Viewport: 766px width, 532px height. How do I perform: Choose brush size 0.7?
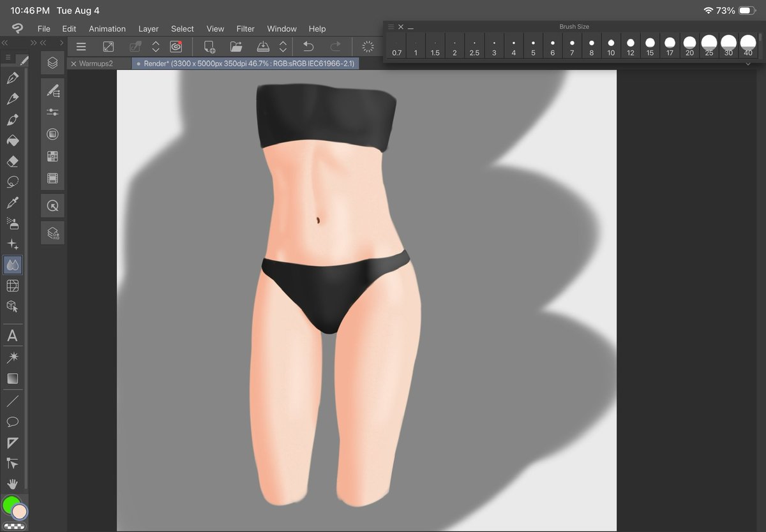[x=396, y=47]
